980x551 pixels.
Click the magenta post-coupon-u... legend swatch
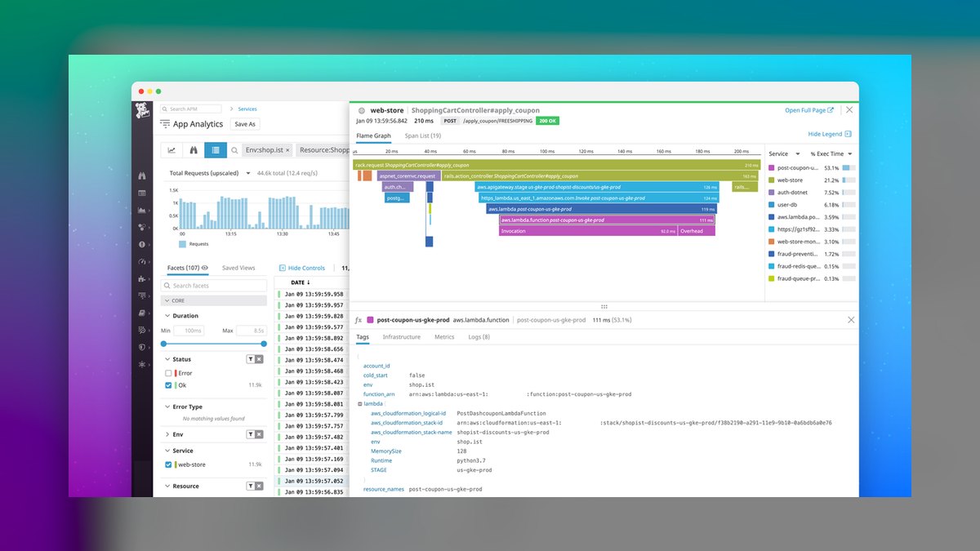[x=772, y=167]
